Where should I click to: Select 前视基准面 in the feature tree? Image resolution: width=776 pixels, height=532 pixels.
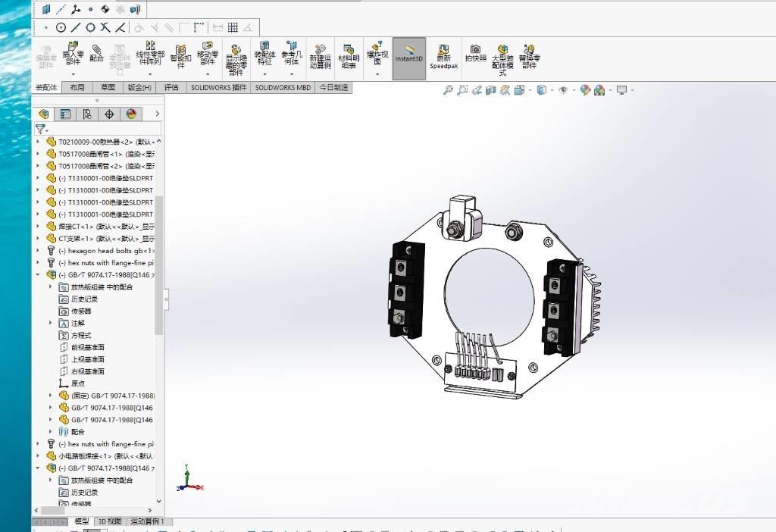click(87, 347)
